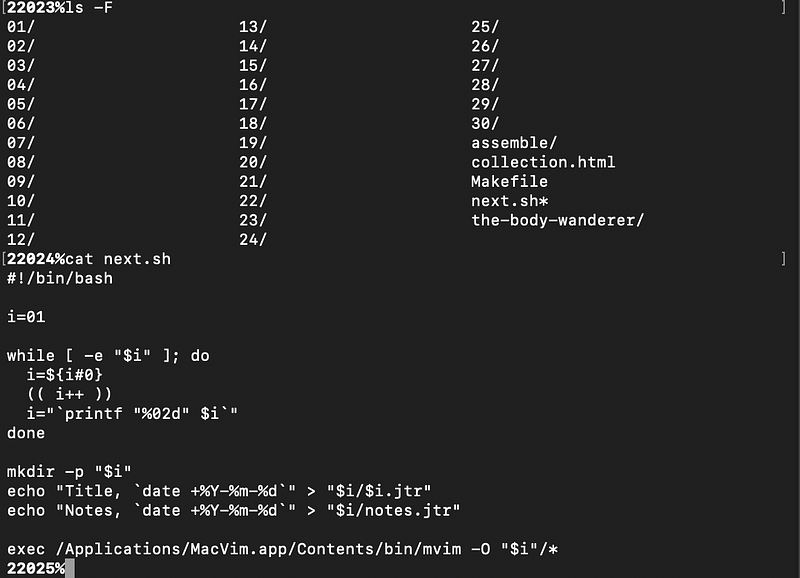
Task: Click the Makefile entry in listing
Action: point(509,182)
